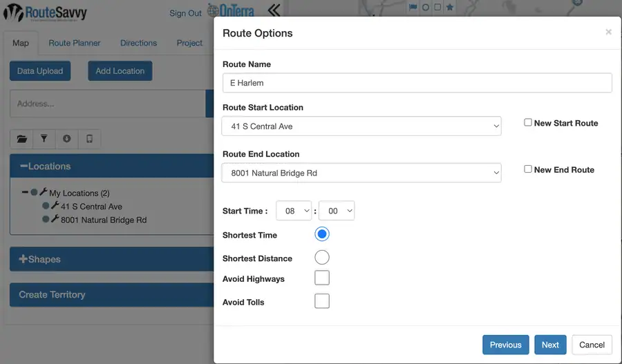Viewport: 622px width, 364px height.
Task: Proceed with the Next button
Action: (551, 345)
